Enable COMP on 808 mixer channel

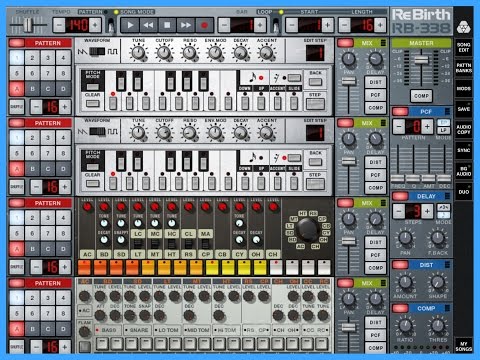(375, 268)
